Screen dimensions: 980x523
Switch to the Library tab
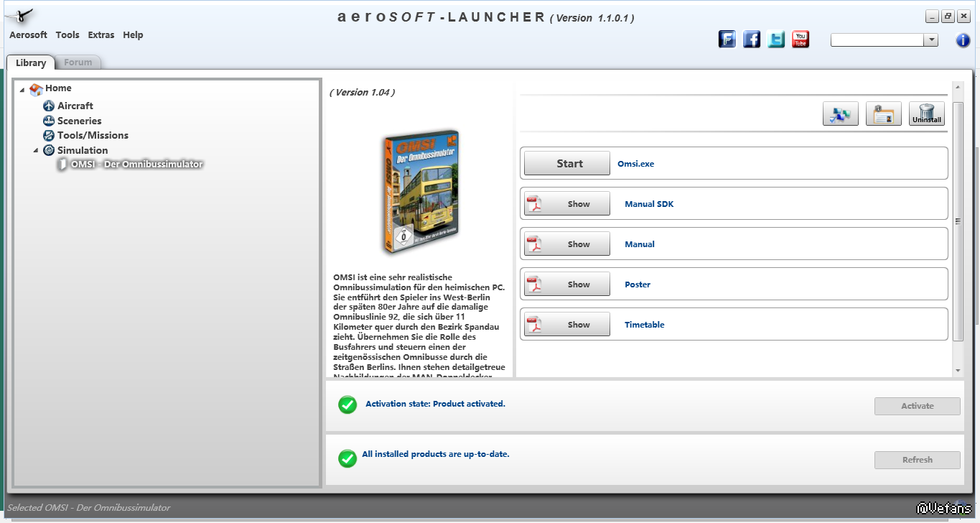31,63
